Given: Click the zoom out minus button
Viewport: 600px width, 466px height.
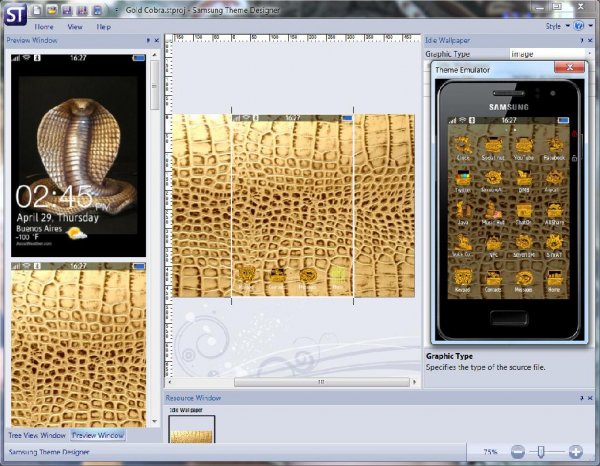Looking at the screenshot, I should pos(518,452).
